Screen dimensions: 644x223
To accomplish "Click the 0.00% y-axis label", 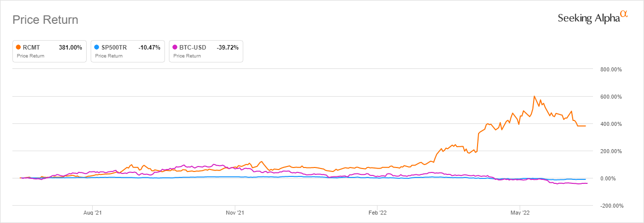I will click(x=613, y=178).
